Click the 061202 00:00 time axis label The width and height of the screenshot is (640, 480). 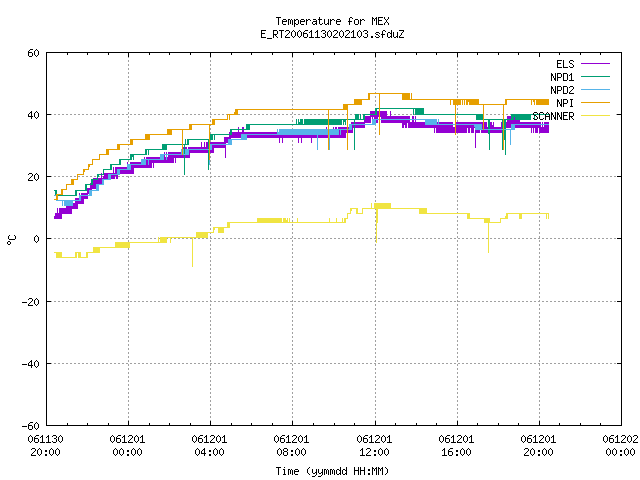point(620,446)
